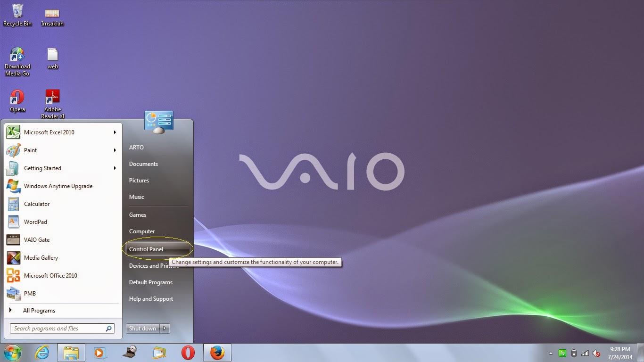Open Media Gallery from the Start menu
The height and width of the screenshot is (362, 644).
coord(63,258)
